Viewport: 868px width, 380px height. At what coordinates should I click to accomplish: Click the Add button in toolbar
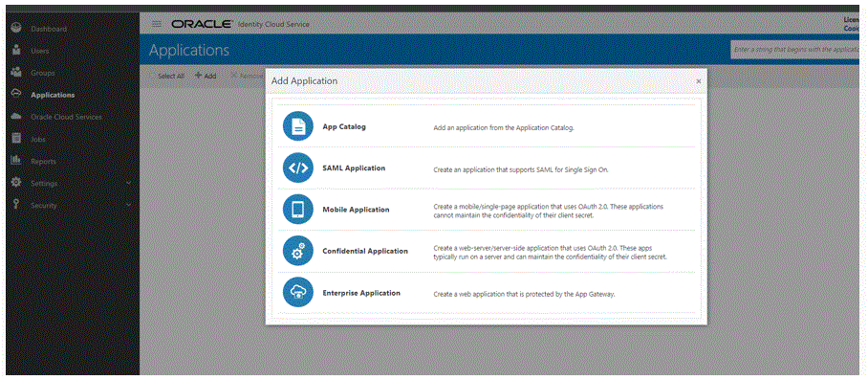coord(206,76)
